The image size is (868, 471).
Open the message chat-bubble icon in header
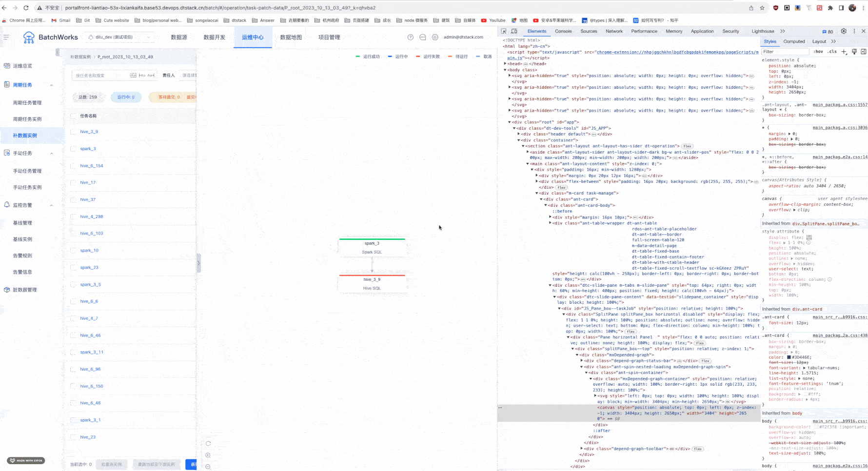(x=423, y=37)
